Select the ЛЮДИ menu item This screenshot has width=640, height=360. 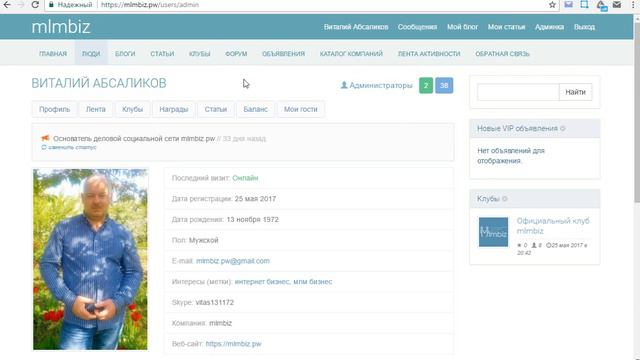[91, 53]
